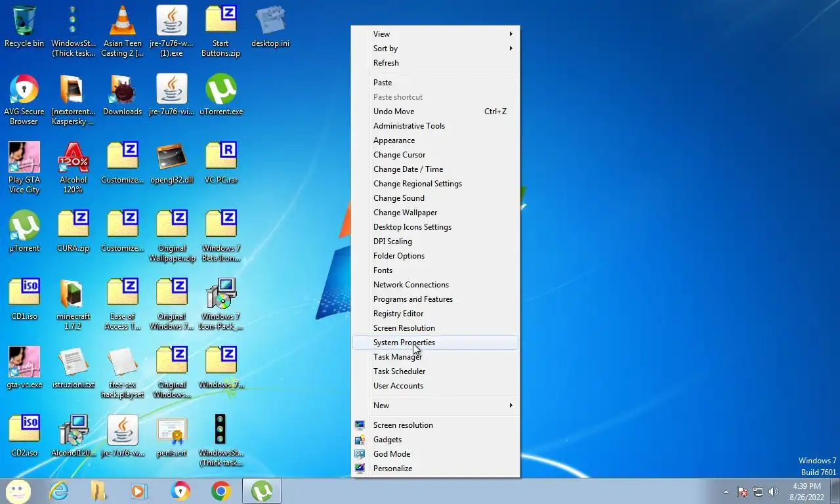The width and height of the screenshot is (840, 504).
Task: Select the CD2.iso disc image
Action: pos(24,436)
